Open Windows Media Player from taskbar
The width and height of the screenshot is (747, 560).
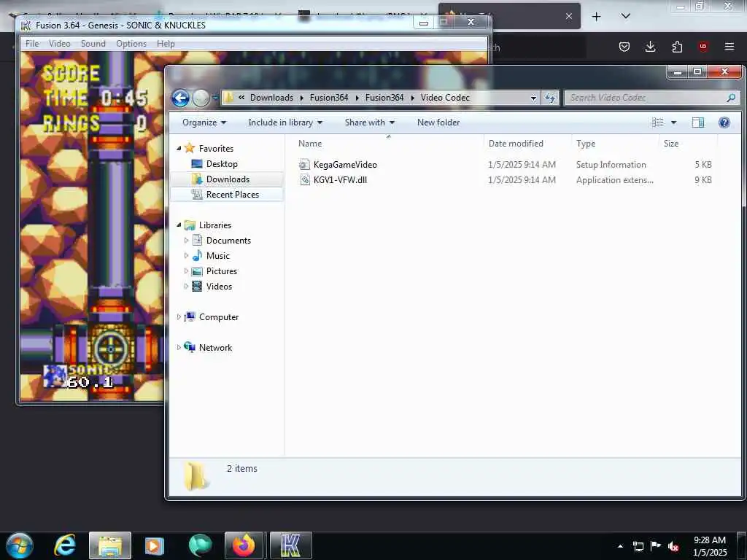coord(155,545)
